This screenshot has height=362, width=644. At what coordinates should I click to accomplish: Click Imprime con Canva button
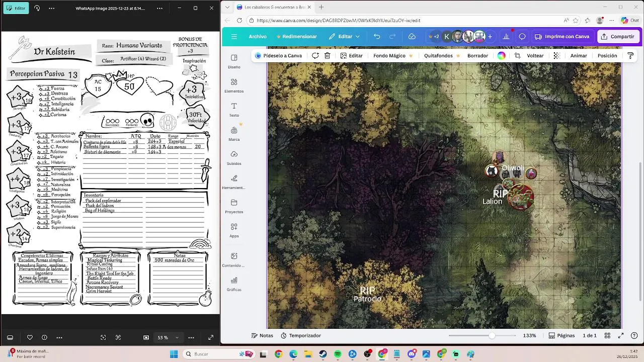(562, 37)
